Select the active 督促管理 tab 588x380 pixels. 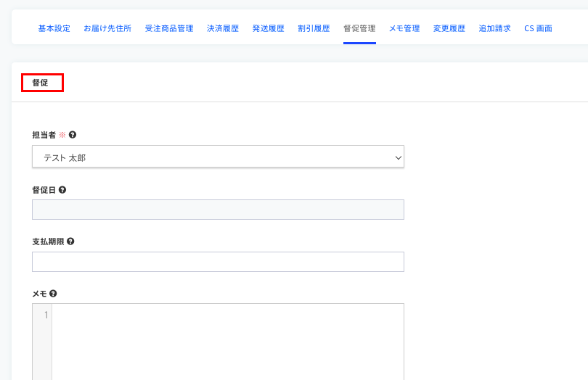coord(359,28)
